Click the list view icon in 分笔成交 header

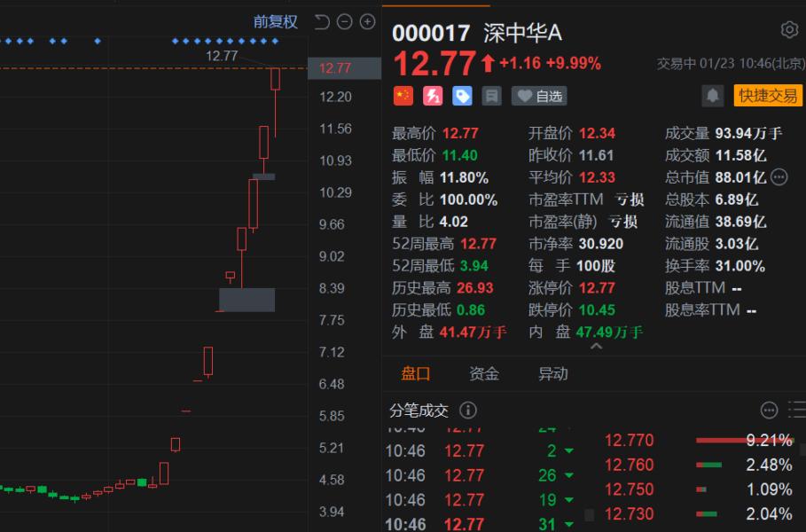click(x=797, y=411)
